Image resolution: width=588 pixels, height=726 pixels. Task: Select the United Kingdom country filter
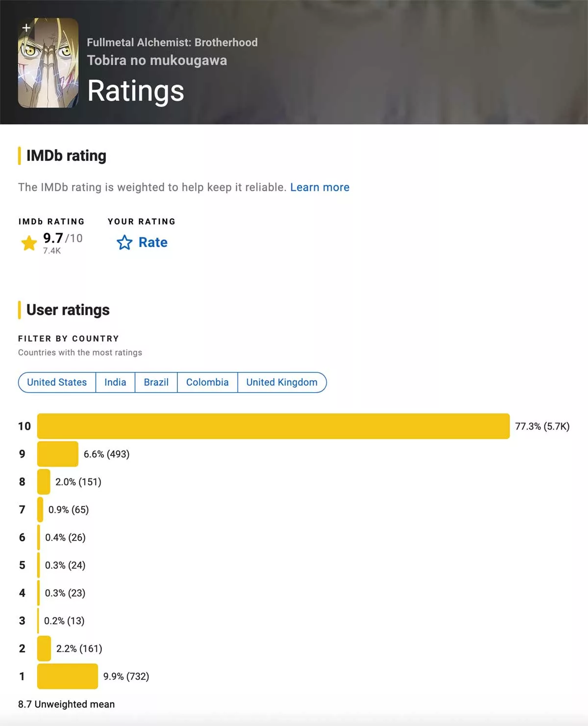282,382
